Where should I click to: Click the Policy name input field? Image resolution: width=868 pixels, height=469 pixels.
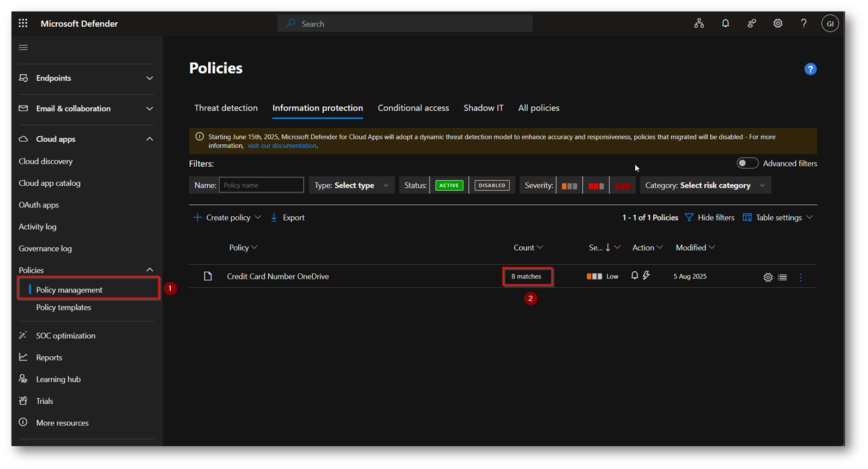point(261,186)
